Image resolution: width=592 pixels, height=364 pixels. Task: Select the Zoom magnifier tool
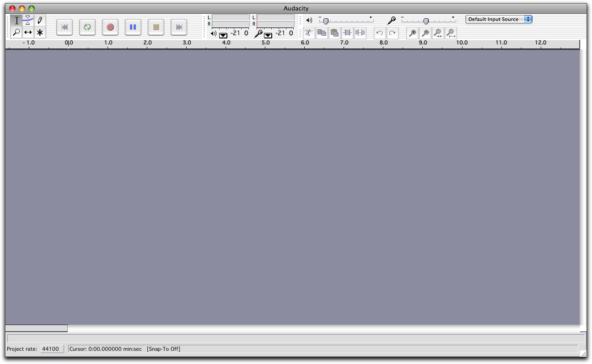click(x=16, y=32)
